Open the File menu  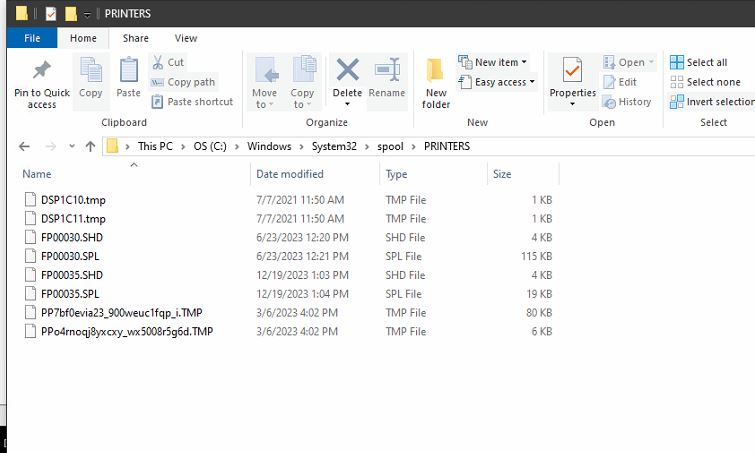point(32,38)
